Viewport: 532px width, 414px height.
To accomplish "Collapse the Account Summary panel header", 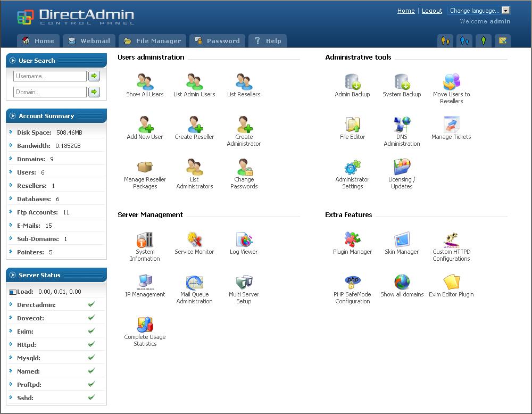I will point(13,116).
